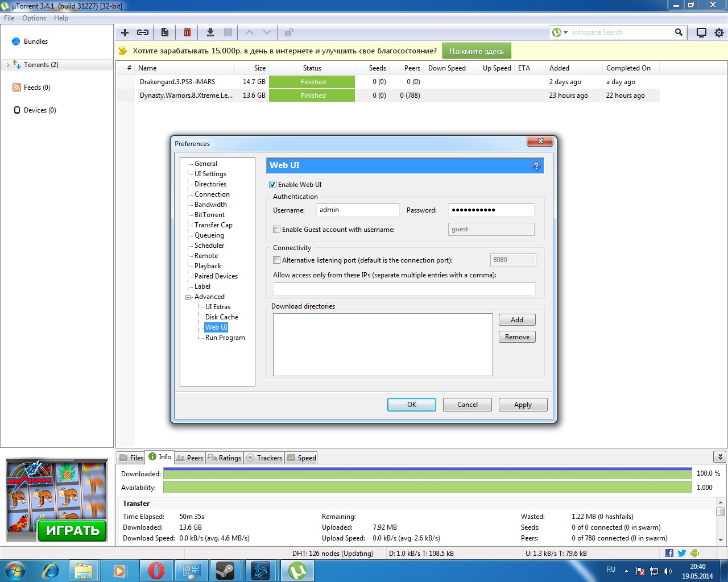Screen dimensions: 728x582
Task: Click the Start torrent download-arrow icon
Action: (210, 32)
